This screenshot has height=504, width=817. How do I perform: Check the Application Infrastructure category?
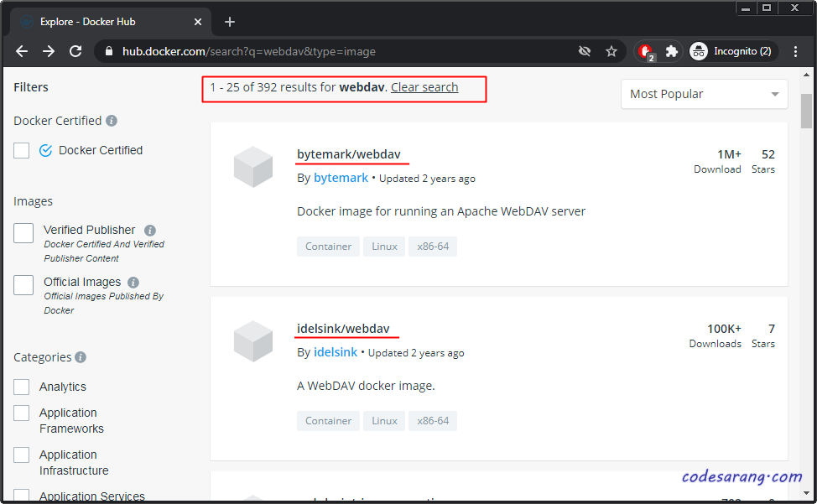point(21,455)
